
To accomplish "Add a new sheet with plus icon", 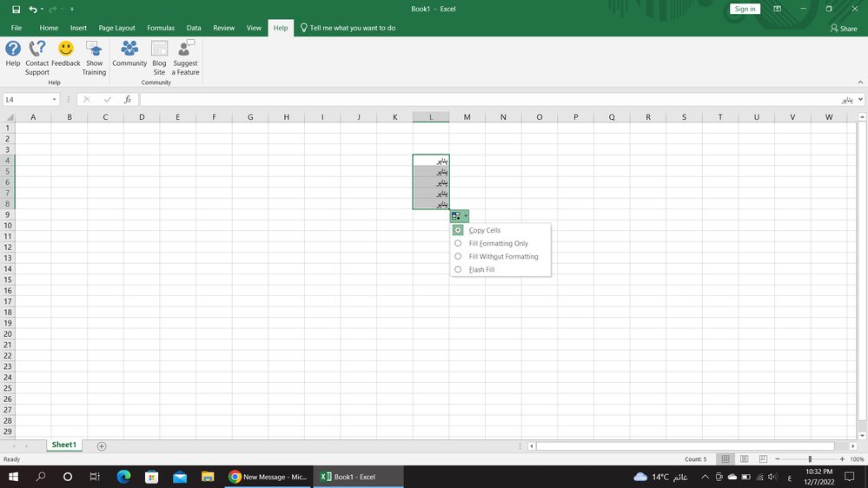I will (102, 446).
